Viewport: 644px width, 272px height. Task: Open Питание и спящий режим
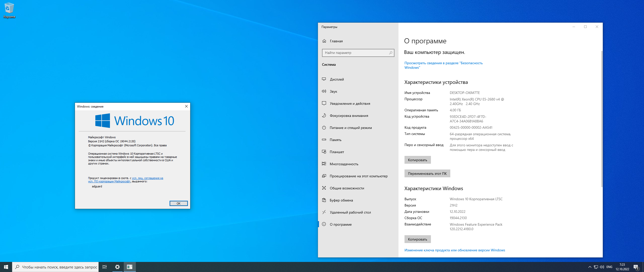(350, 128)
